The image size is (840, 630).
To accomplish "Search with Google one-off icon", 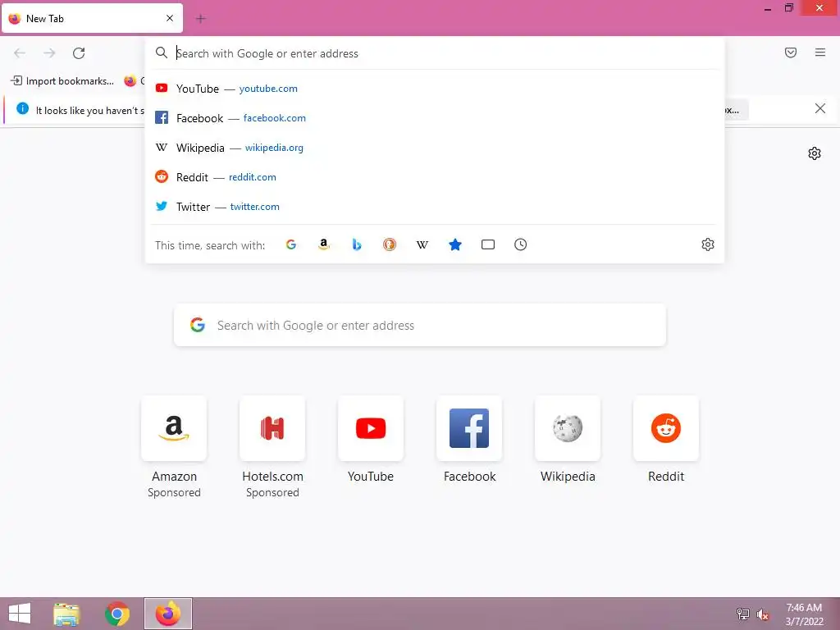I will [x=291, y=244].
